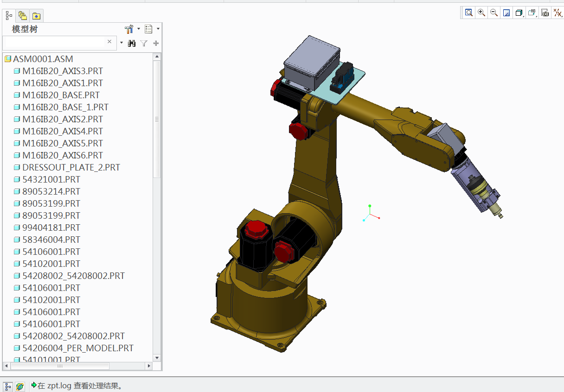Switch to the Favorites folder tab
564x392 pixels.
pos(36,16)
